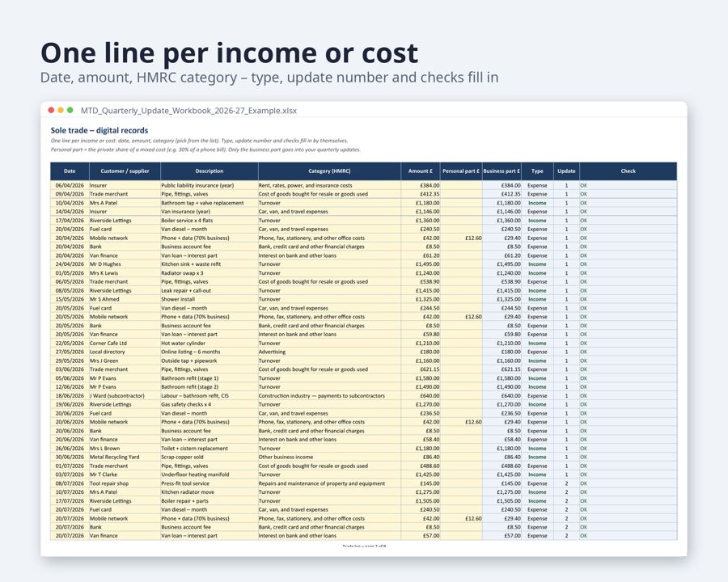Select the 'Mr S Ahmed' customer cell
The height and width of the screenshot is (582, 728).
pyautogui.click(x=125, y=299)
